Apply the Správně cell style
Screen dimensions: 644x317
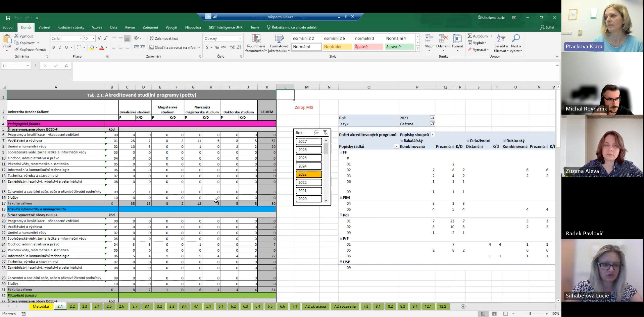(400, 47)
